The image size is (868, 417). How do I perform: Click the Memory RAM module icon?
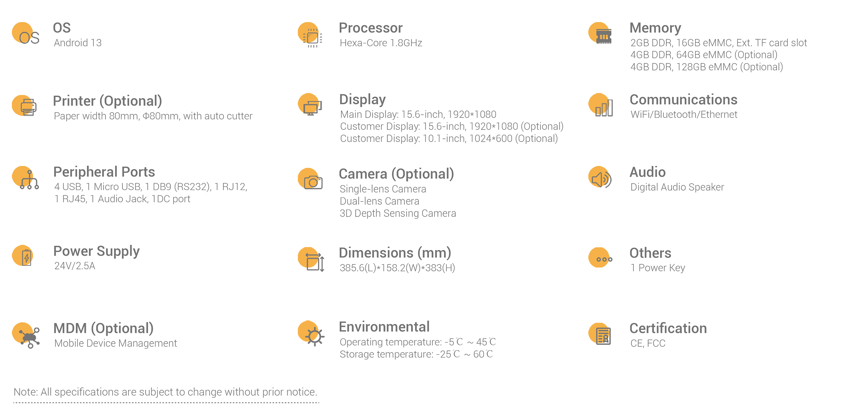point(600,33)
